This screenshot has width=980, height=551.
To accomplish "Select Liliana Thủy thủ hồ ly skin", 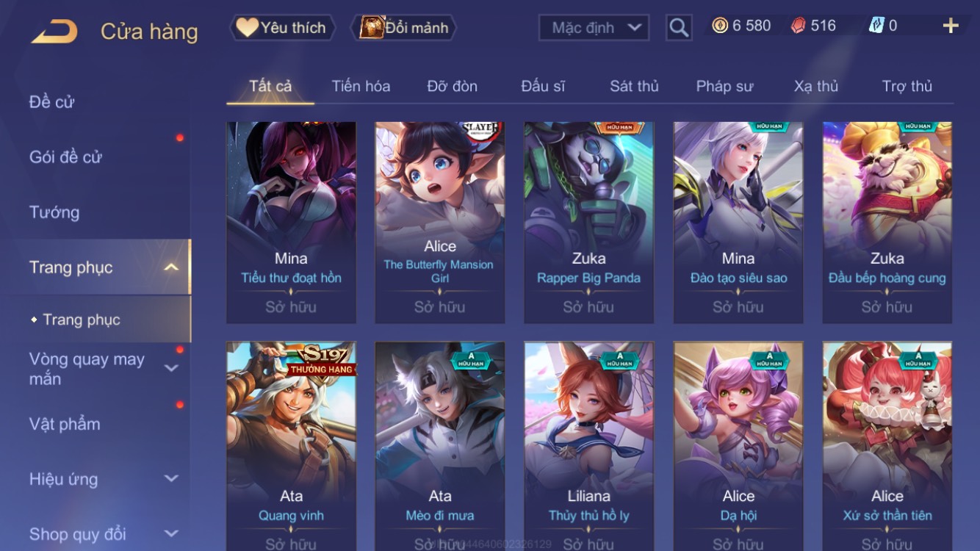I will pyautogui.click(x=588, y=446).
